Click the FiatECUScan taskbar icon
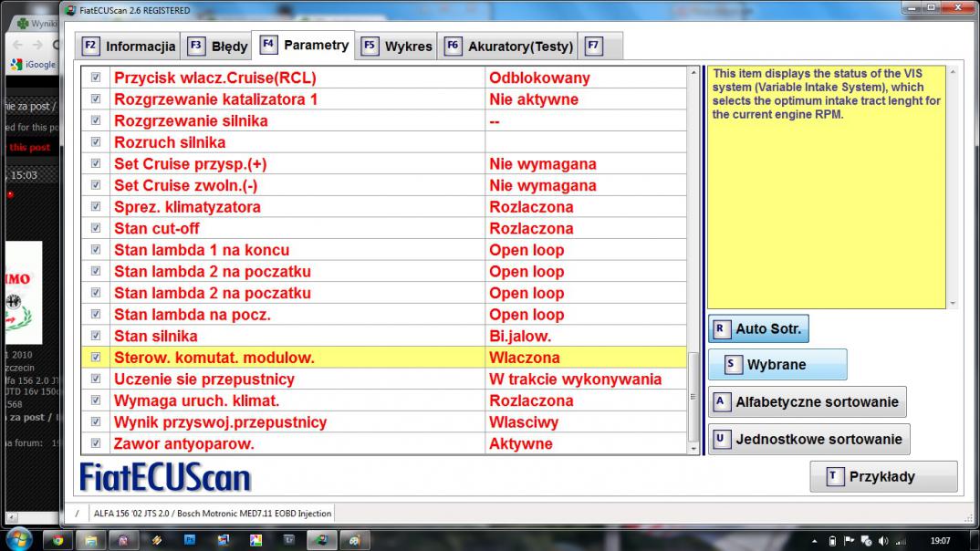Image resolution: width=980 pixels, height=551 pixels. click(321, 540)
